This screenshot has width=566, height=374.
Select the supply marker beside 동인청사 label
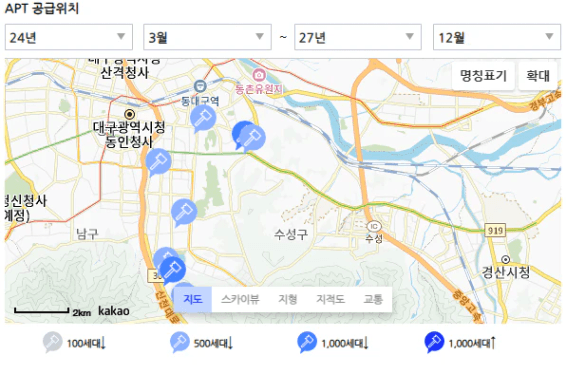[158, 162]
